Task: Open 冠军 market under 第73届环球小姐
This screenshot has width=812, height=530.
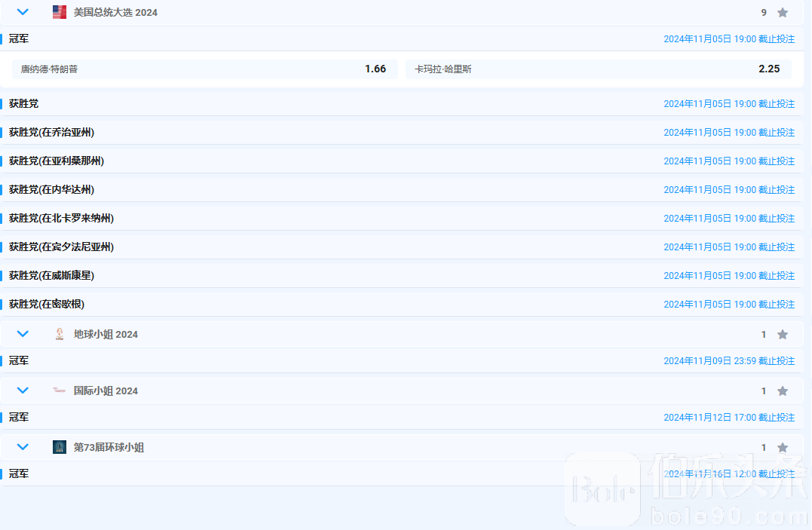Action: (402, 473)
